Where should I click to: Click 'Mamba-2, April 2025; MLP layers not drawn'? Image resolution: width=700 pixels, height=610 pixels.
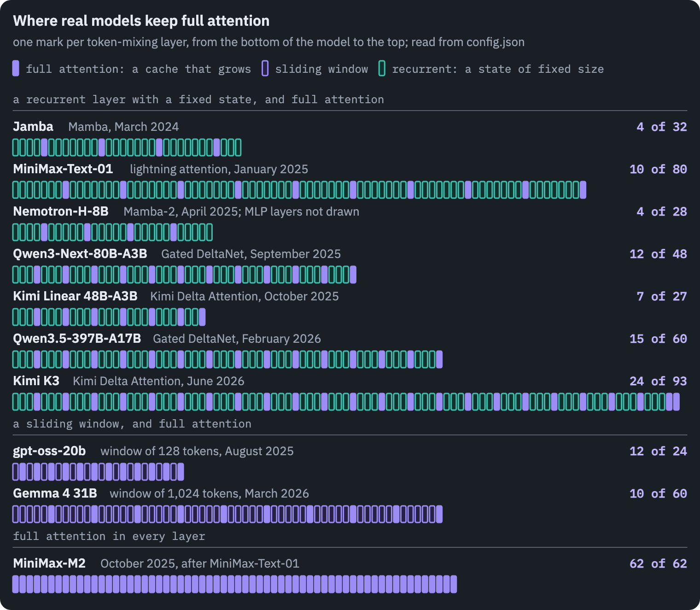pos(241,211)
